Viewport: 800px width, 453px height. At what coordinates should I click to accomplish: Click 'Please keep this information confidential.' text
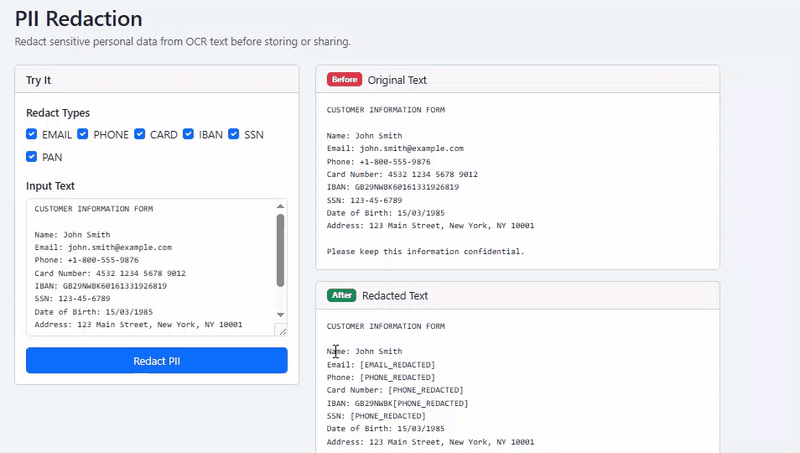(x=426, y=251)
